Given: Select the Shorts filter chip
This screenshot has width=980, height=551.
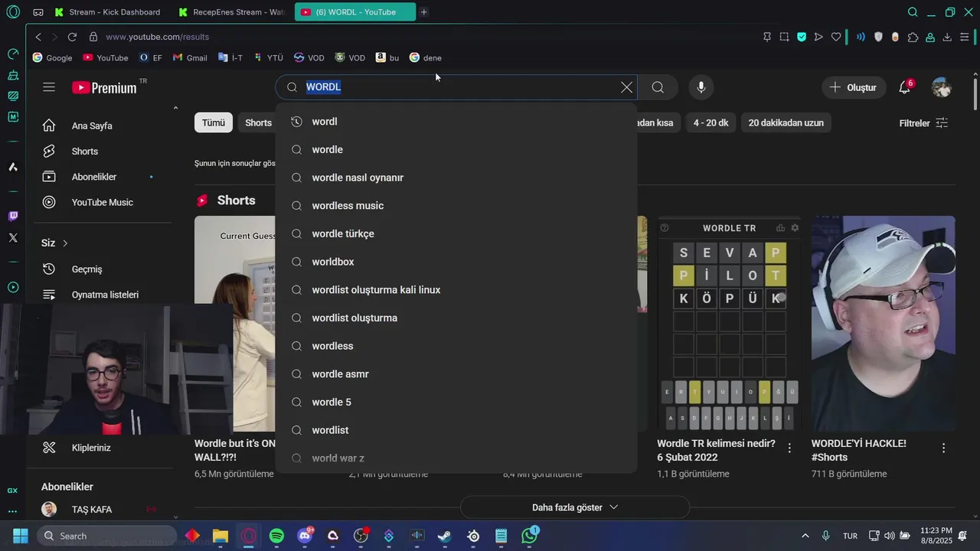Looking at the screenshot, I should (258, 122).
